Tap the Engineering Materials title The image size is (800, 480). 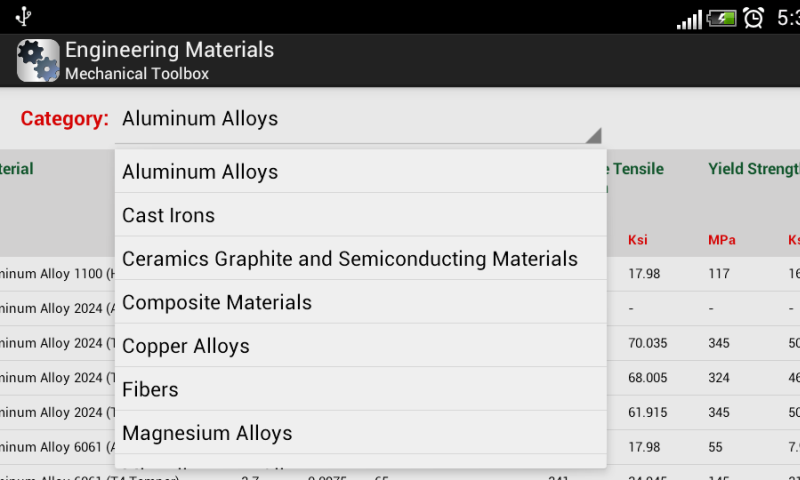169,49
